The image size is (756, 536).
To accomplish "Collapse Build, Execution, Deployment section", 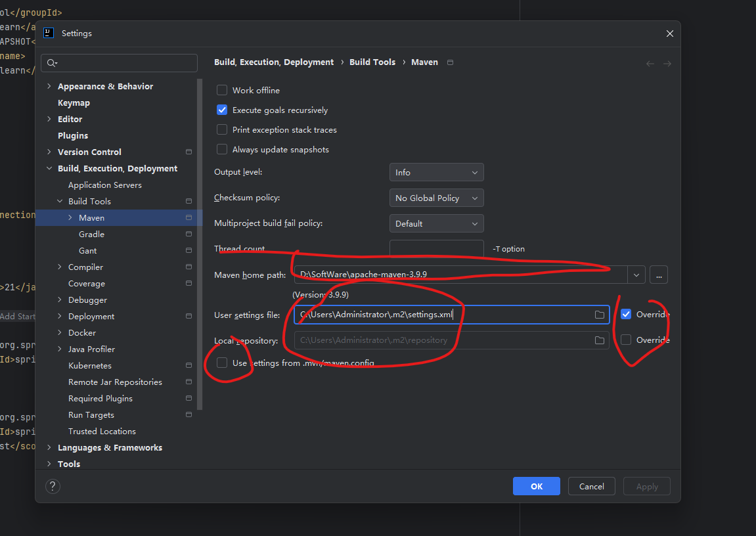I will [49, 168].
